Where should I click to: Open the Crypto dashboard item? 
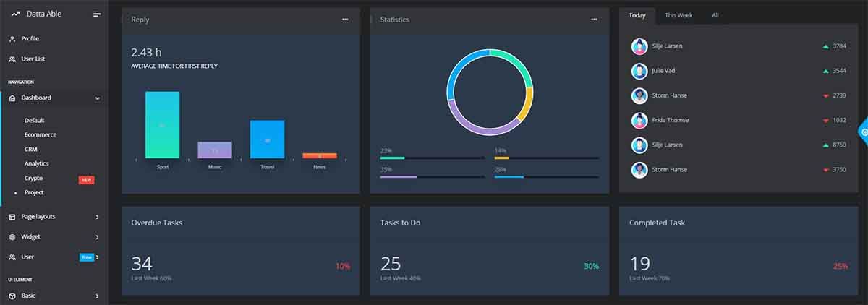click(34, 179)
